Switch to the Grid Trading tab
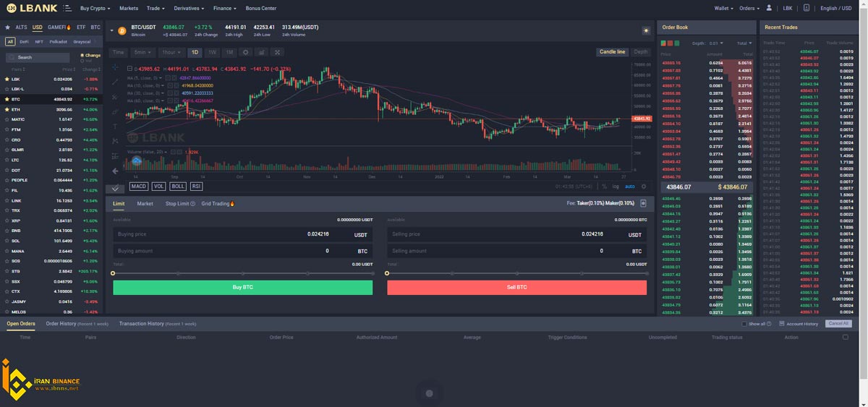Screen dimensions: 868x407 coord(218,204)
